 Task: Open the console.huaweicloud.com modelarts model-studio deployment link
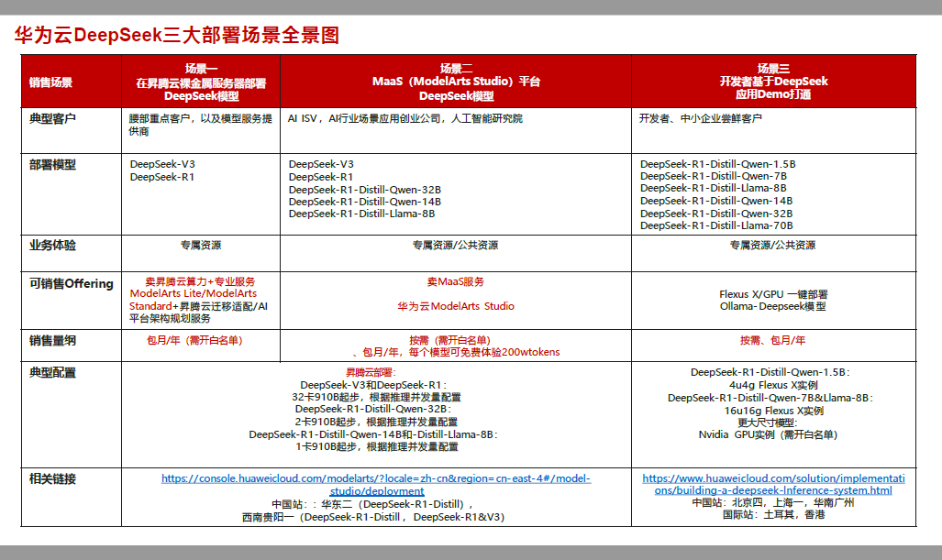click(376, 484)
